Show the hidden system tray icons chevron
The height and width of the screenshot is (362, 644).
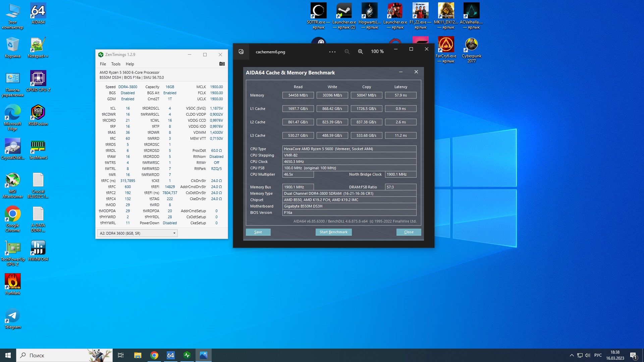pos(572,355)
